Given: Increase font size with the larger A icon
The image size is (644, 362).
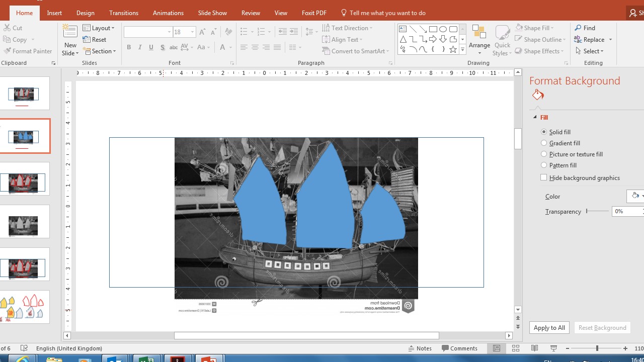Looking at the screenshot, I should point(202,32).
